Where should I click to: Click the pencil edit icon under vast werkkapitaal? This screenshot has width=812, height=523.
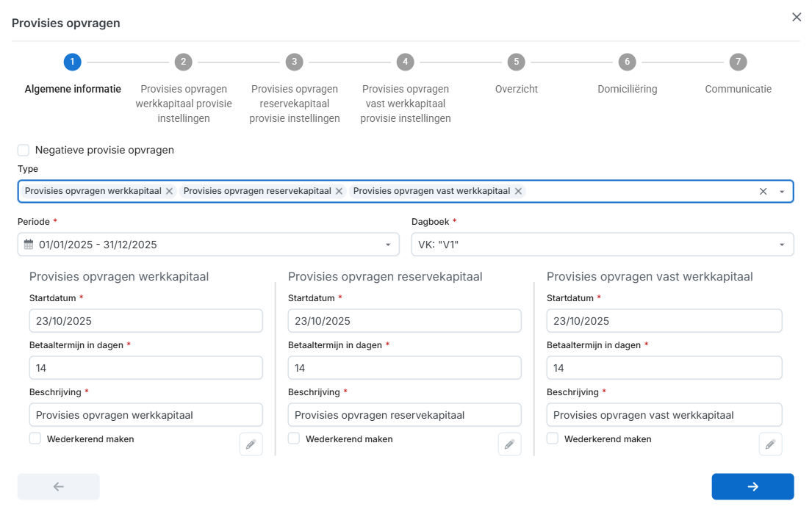[770, 444]
